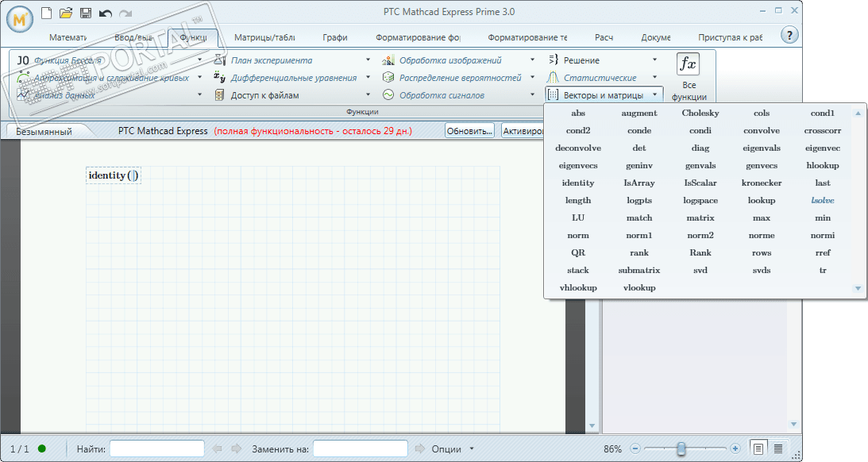Screen dimensions: 868x462
Task: Save document floppy icon
Action: click(x=85, y=13)
